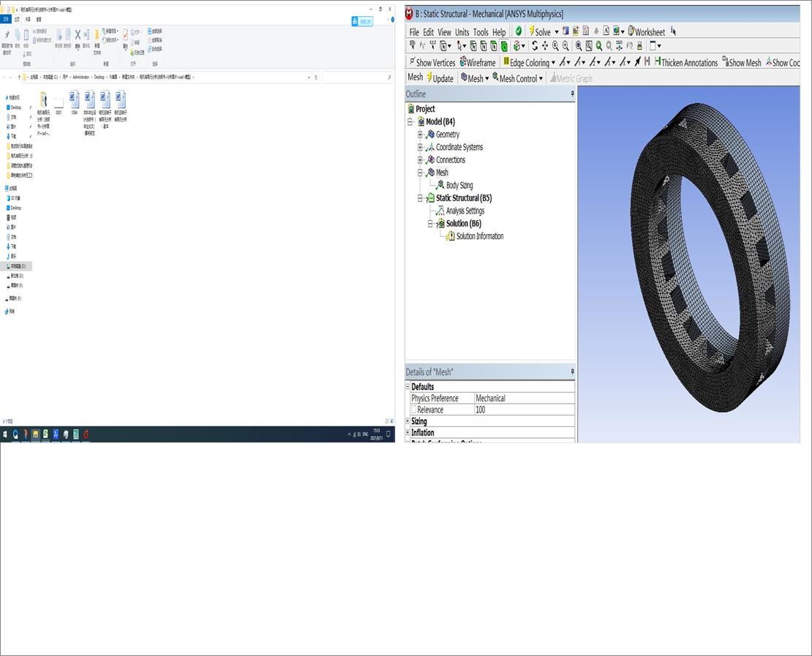The image size is (812, 656).
Task: Expand the Inflation section
Action: pyautogui.click(x=407, y=433)
